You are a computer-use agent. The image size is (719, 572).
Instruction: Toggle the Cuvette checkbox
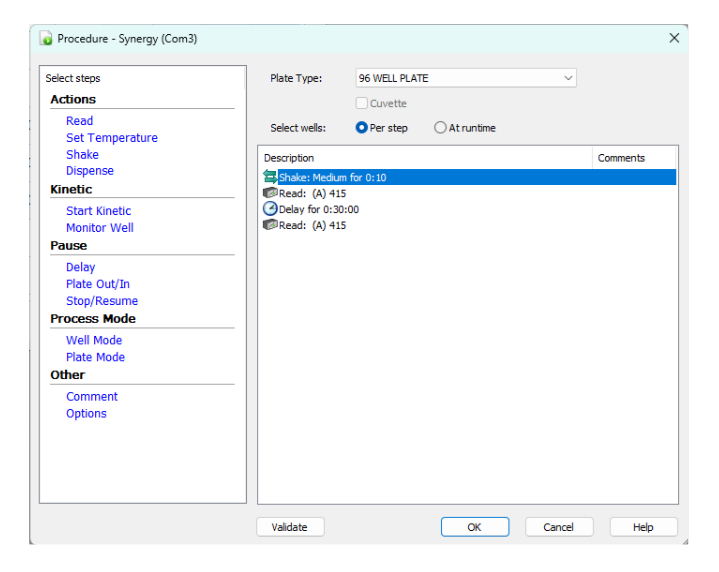tap(362, 103)
